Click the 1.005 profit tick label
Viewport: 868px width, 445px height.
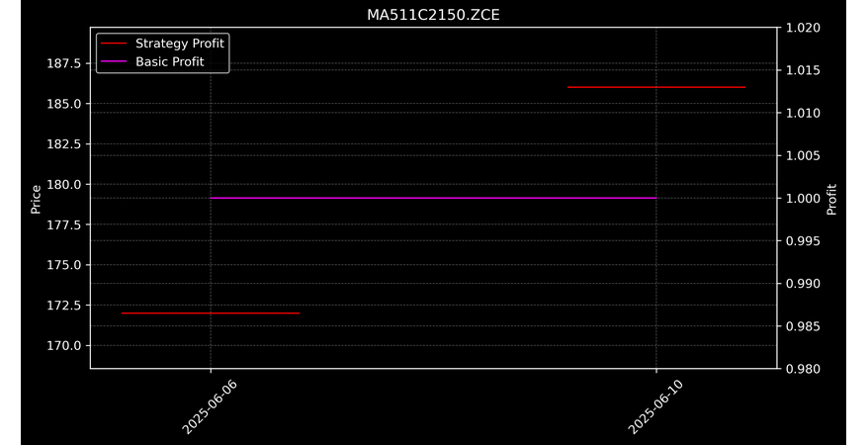pyautogui.click(x=803, y=155)
